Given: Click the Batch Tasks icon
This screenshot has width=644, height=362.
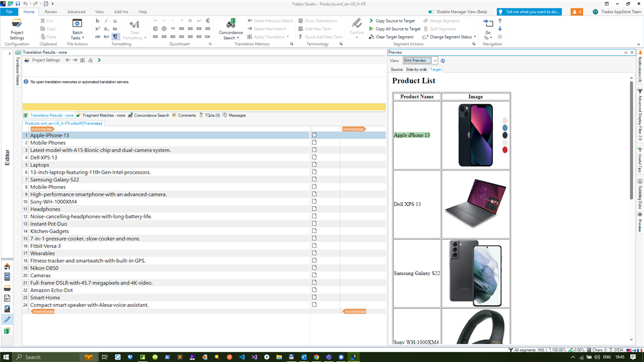Looking at the screenshot, I should pos(77,24).
